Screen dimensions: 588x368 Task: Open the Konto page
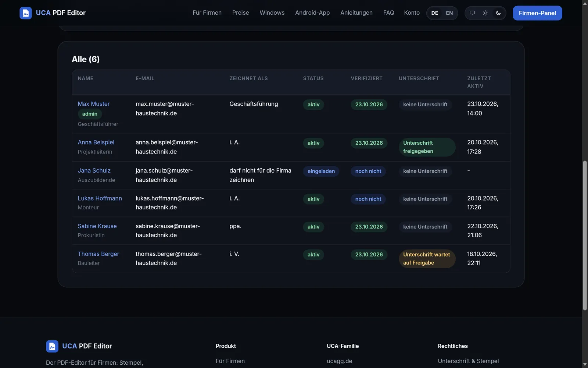pos(412,13)
